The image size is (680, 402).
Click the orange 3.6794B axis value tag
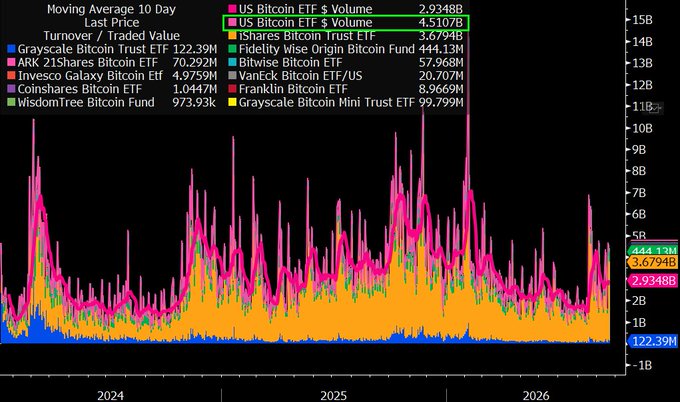point(653,262)
